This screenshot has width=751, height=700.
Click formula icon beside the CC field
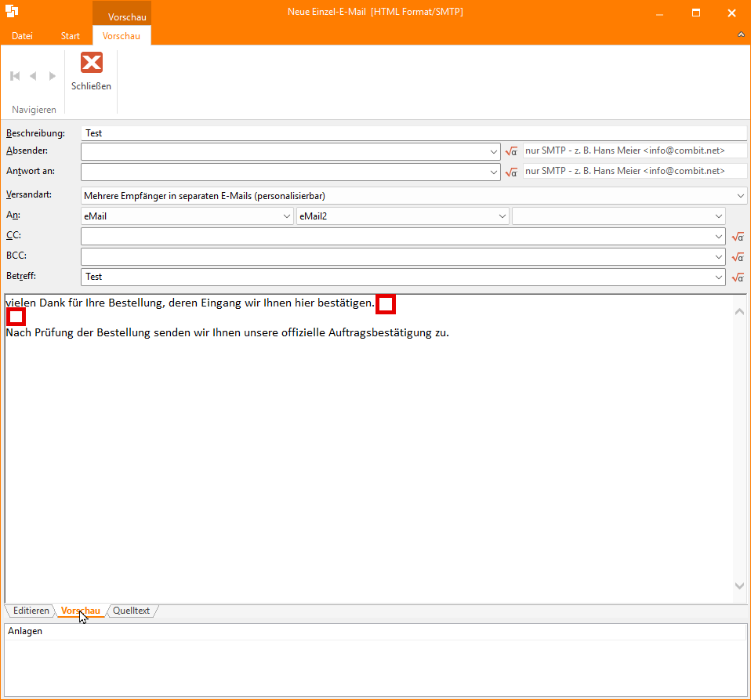[x=737, y=237]
